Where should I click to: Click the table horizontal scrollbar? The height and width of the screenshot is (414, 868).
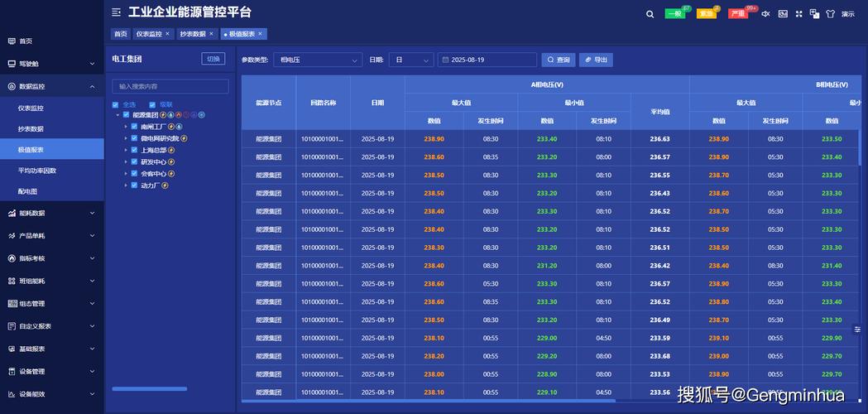429,401
